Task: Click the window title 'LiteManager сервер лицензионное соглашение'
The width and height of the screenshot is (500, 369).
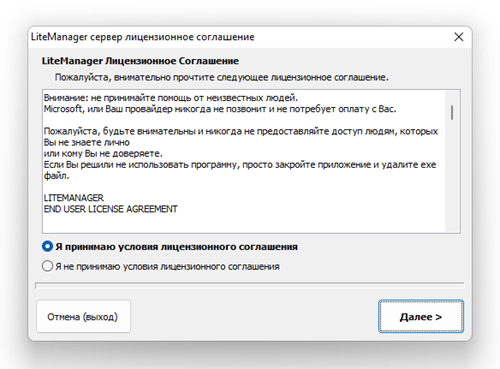Action: click(x=143, y=37)
